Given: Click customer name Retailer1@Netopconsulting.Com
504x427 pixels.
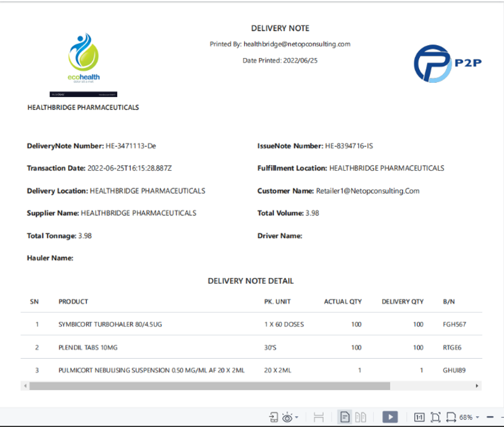Looking at the screenshot, I should [x=368, y=191].
